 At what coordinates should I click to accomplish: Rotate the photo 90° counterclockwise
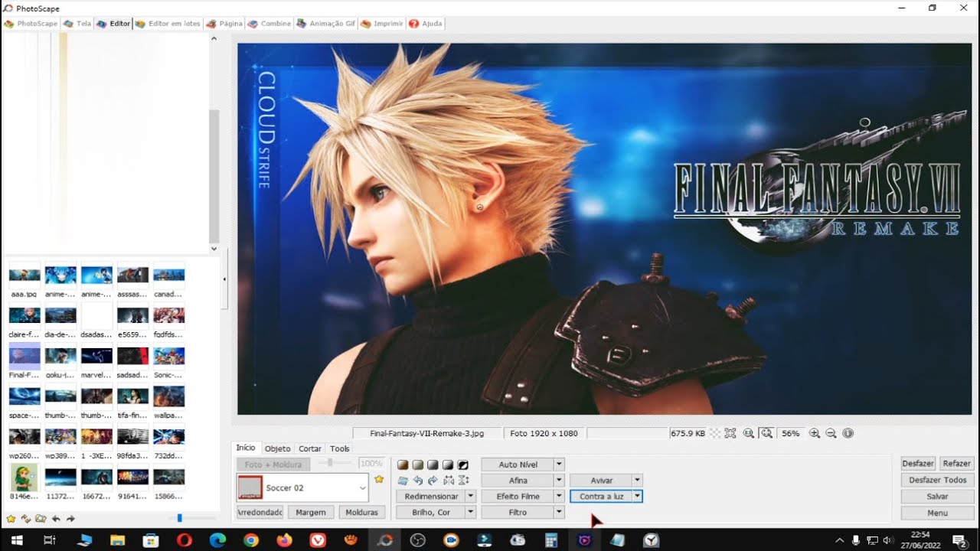click(x=417, y=481)
